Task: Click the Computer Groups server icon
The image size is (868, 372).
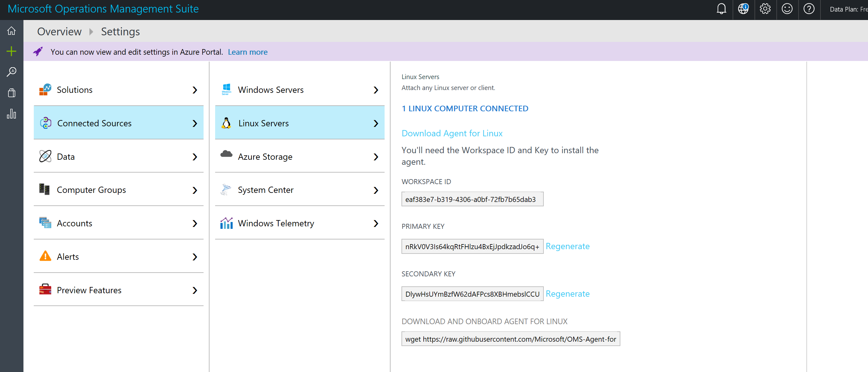Action: point(44,189)
